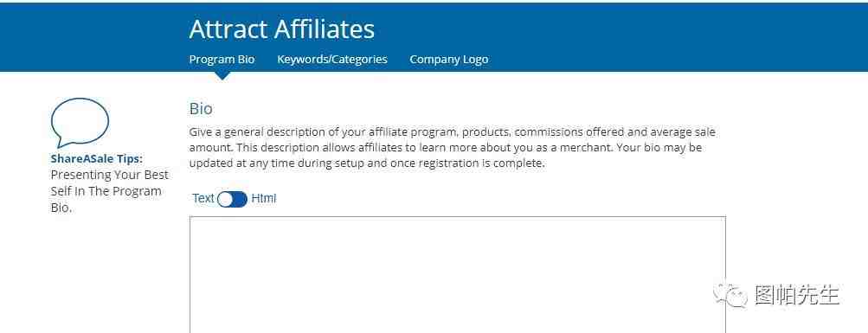The image size is (868, 333).
Task: Click the white knob of the toggle
Action: click(225, 200)
